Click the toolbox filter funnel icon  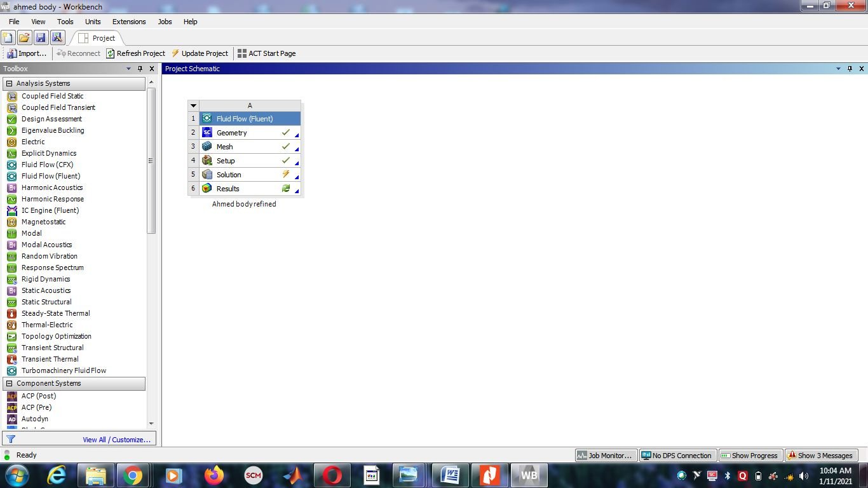(x=11, y=439)
